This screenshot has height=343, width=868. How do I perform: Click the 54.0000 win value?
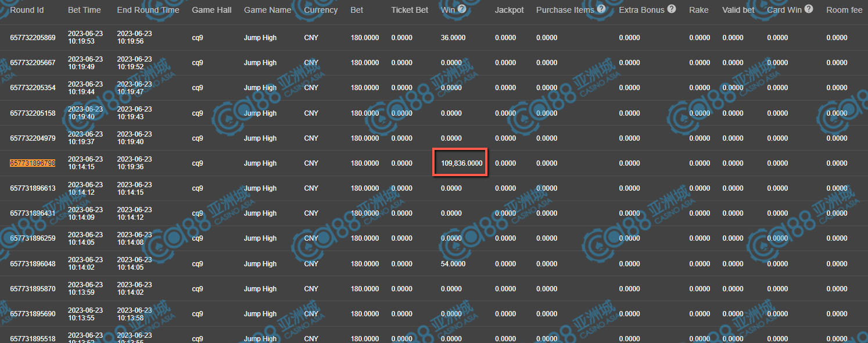pyautogui.click(x=453, y=264)
